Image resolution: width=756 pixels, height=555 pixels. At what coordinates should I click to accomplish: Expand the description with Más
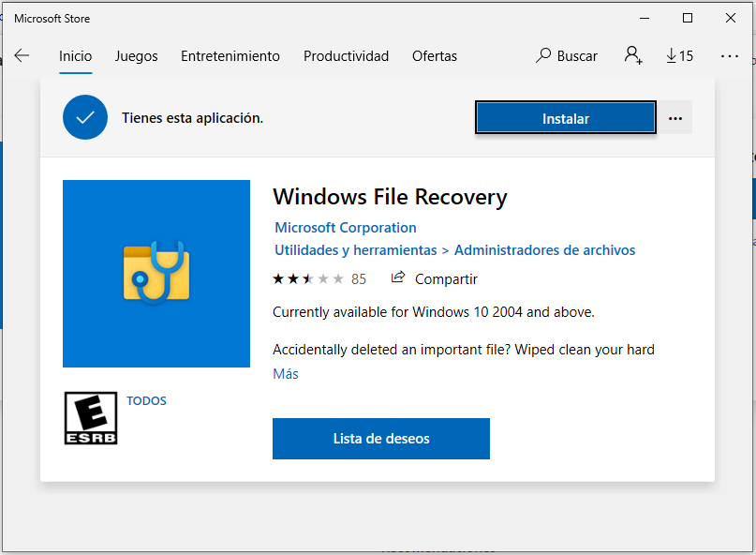286,374
